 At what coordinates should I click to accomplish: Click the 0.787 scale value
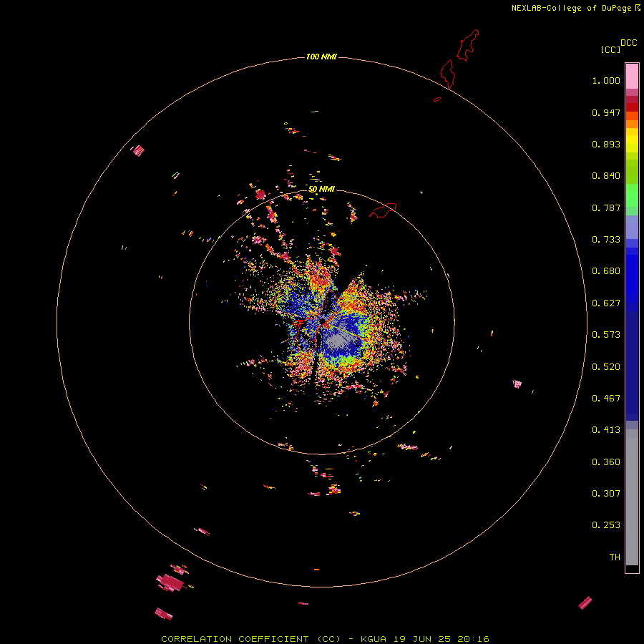pos(606,208)
